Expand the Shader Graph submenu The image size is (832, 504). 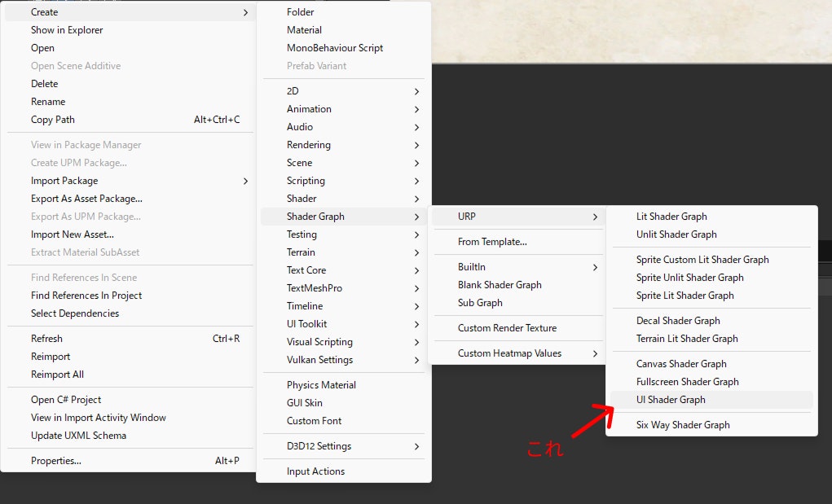click(343, 217)
